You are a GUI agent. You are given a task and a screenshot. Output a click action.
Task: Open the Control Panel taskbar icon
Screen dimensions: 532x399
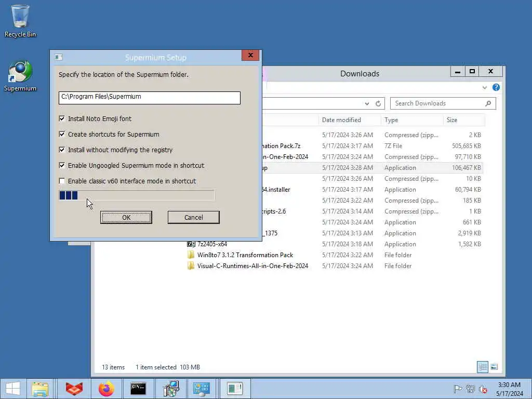coord(201,389)
